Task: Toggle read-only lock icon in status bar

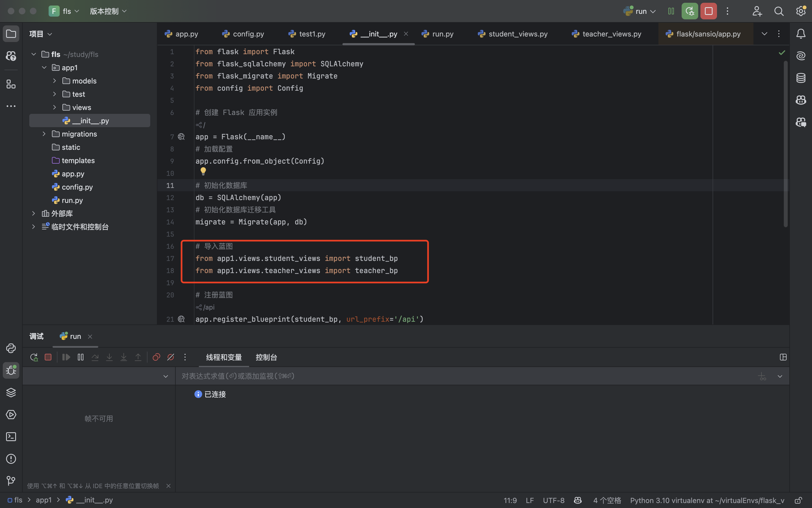Action: [798, 500]
